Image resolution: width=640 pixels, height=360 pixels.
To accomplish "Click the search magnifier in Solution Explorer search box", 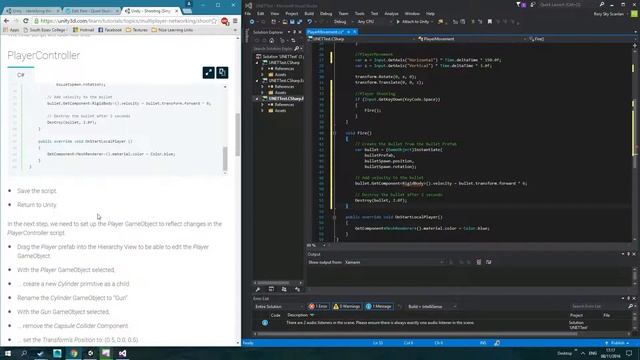I will (x=297, y=49).
